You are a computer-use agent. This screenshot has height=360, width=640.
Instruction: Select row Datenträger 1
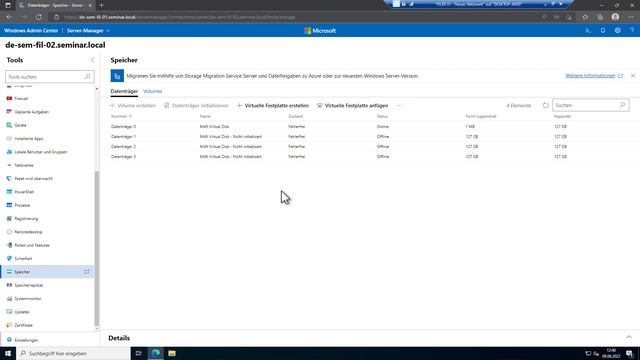pos(370,137)
